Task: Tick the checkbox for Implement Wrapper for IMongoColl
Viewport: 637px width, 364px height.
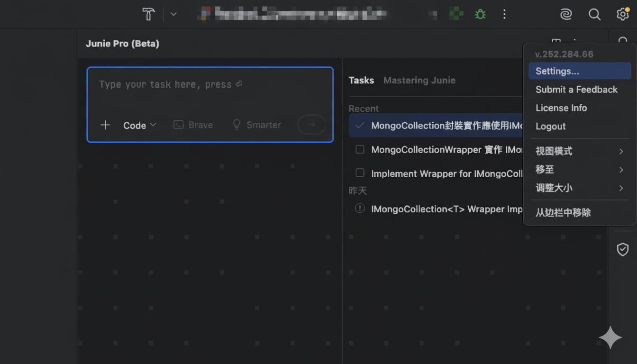Action: coord(360,173)
